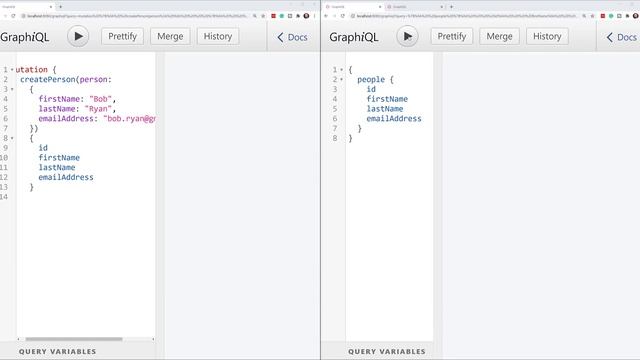640x360 pixels.
Task: Reload the page in right browser window
Action: [x=342, y=16]
